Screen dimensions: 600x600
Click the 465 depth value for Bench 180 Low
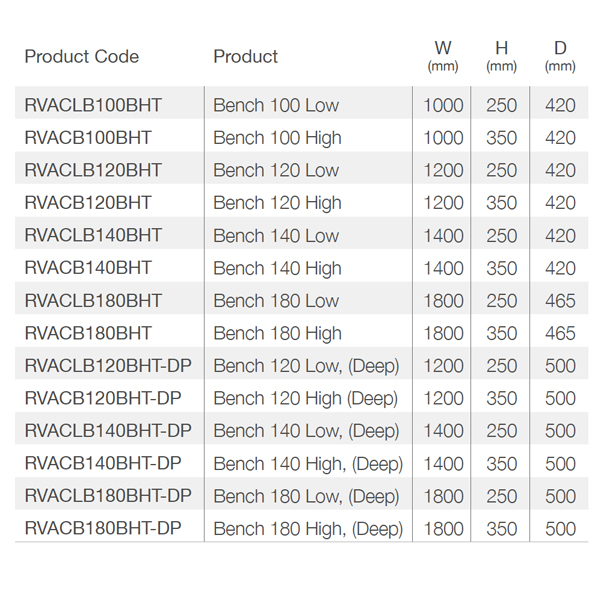coord(560,301)
